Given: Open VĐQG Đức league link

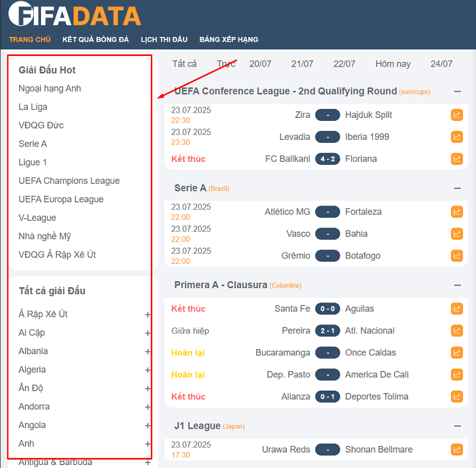Looking at the screenshot, I should [x=41, y=126].
